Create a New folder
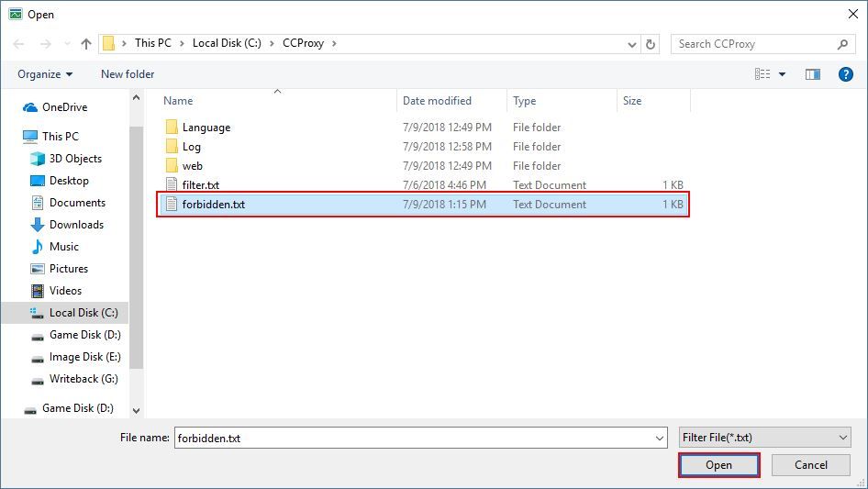868x489 pixels. [x=128, y=74]
